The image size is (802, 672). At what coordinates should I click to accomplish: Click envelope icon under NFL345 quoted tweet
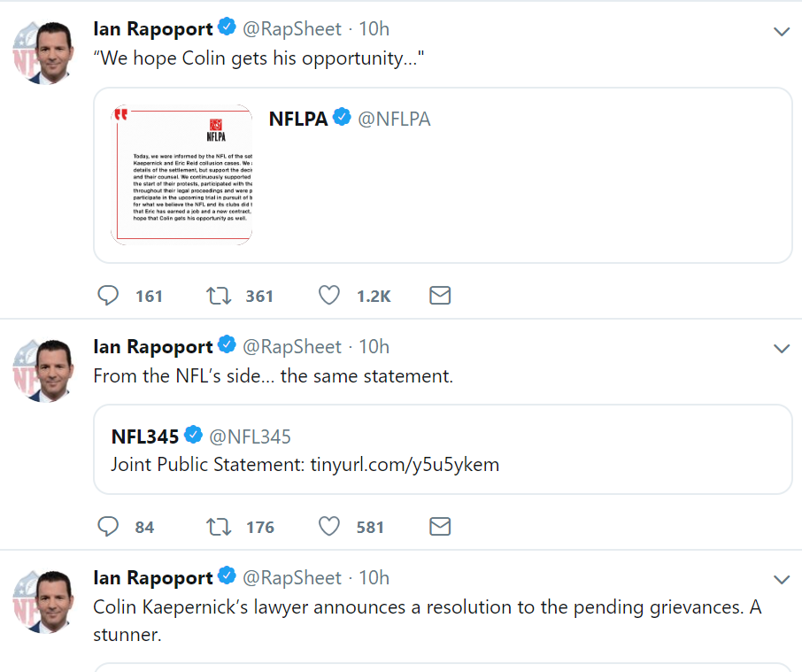click(440, 527)
